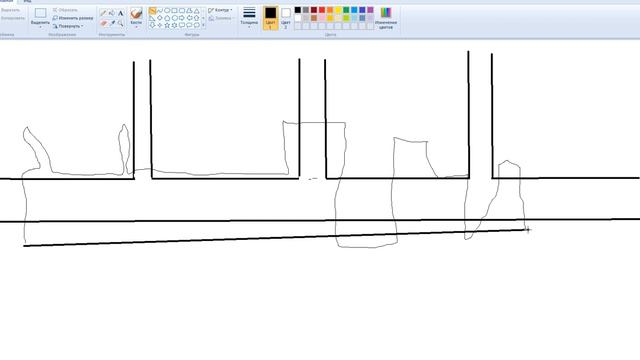
Task: Open the Brushes dropdown arrow under Кисти
Action: click(x=136, y=27)
